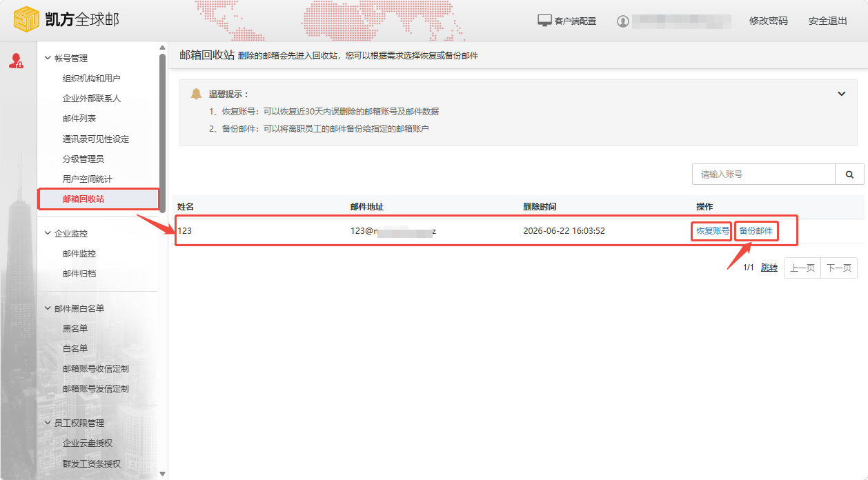Click the page indicator 1/1
Screen dimensions: 868x480
tap(749, 268)
